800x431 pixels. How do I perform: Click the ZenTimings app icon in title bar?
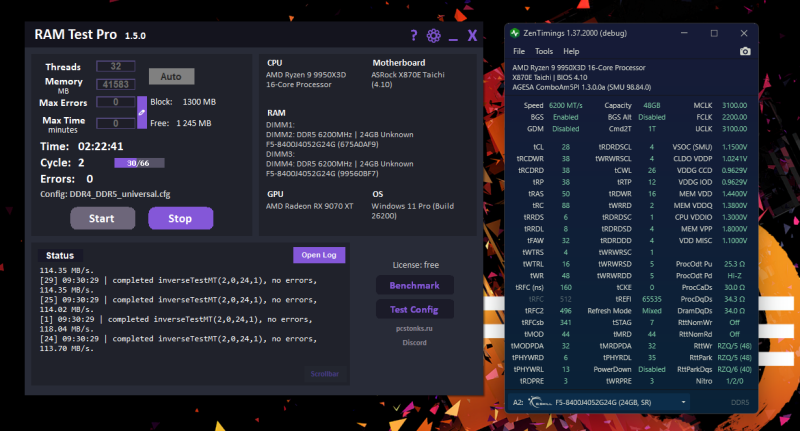(x=514, y=33)
